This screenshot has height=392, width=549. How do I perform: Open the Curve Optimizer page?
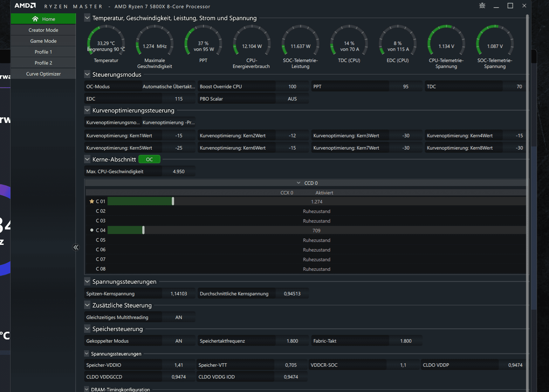tap(43, 74)
